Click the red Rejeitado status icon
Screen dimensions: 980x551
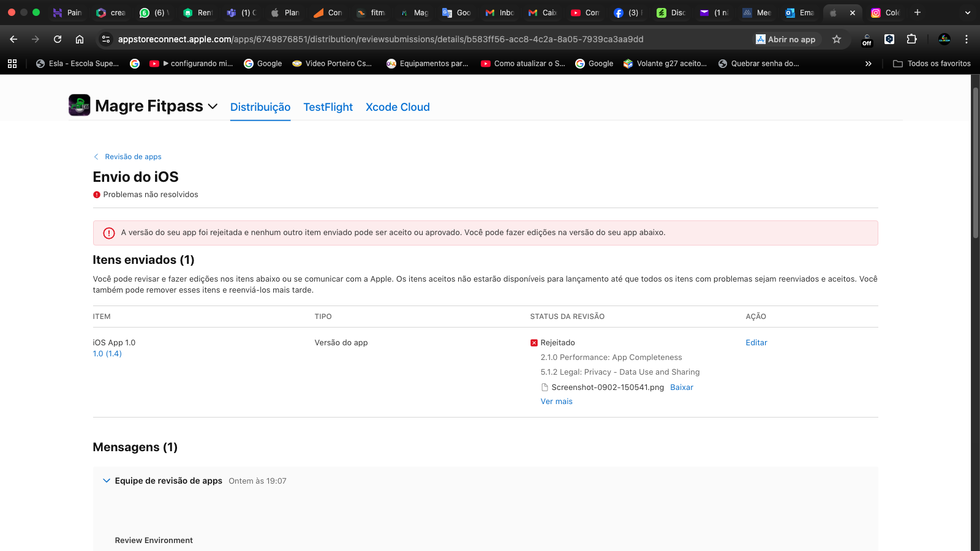(x=534, y=343)
